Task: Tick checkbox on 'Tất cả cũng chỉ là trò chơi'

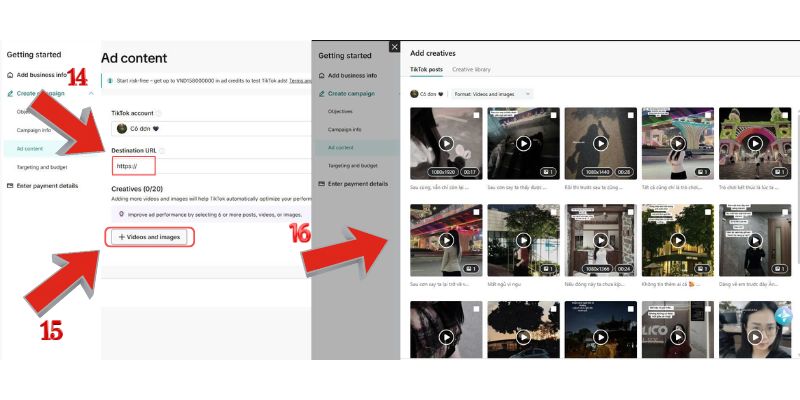Action: pyautogui.click(x=708, y=115)
